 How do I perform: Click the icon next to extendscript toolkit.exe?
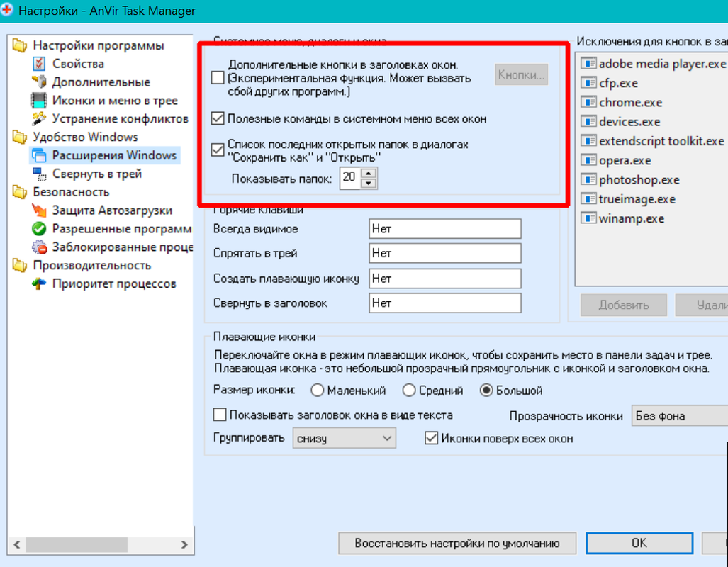tap(588, 141)
